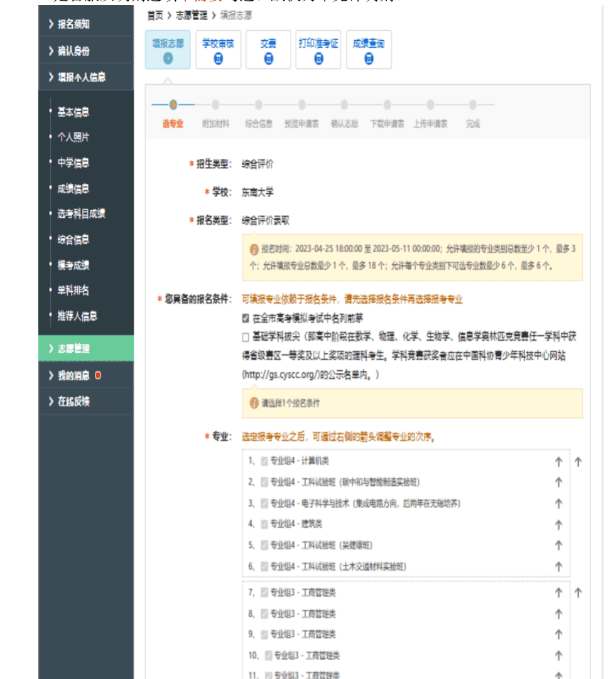Click the lock icon under 交费
Screen dimensions: 616x679
click(x=268, y=59)
